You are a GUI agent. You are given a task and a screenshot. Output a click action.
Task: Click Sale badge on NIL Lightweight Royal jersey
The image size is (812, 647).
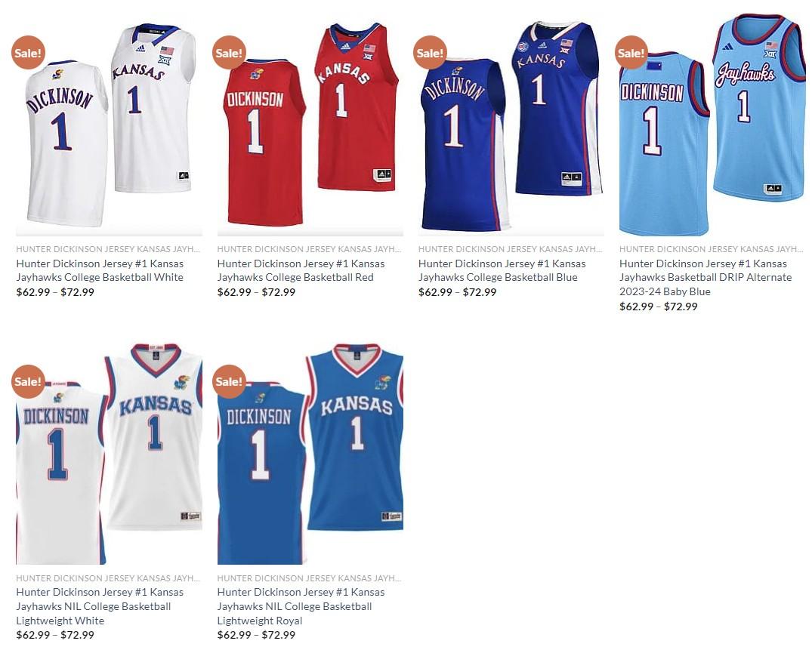click(x=229, y=381)
